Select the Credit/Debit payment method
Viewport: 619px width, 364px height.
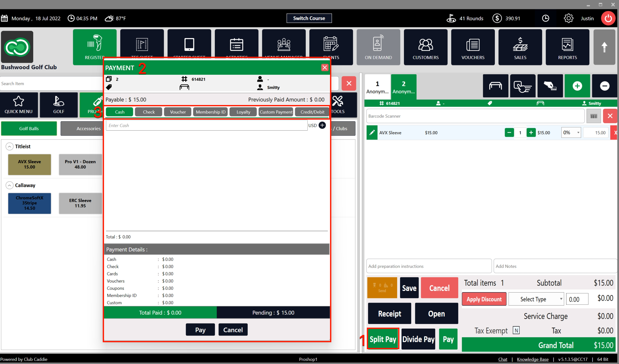312,112
